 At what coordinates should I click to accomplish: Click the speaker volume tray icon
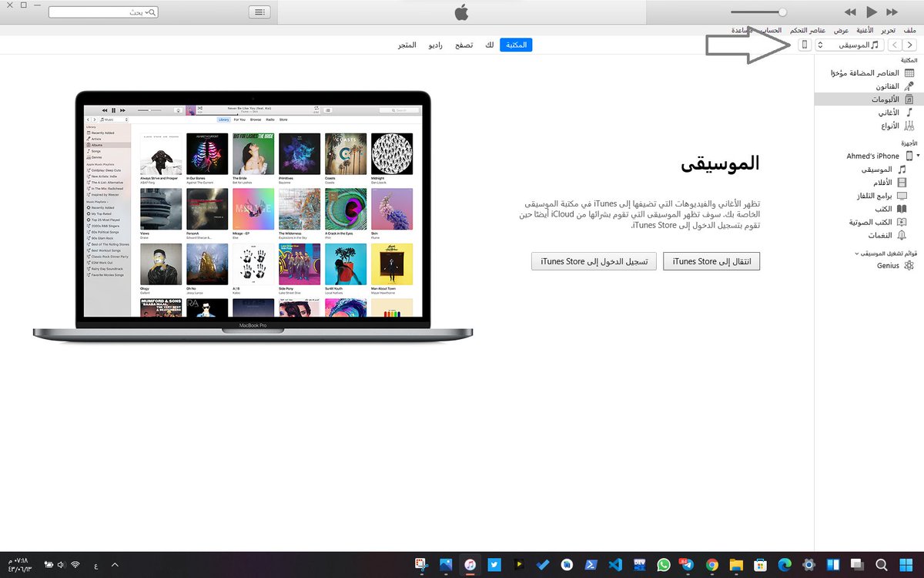pyautogui.click(x=61, y=565)
